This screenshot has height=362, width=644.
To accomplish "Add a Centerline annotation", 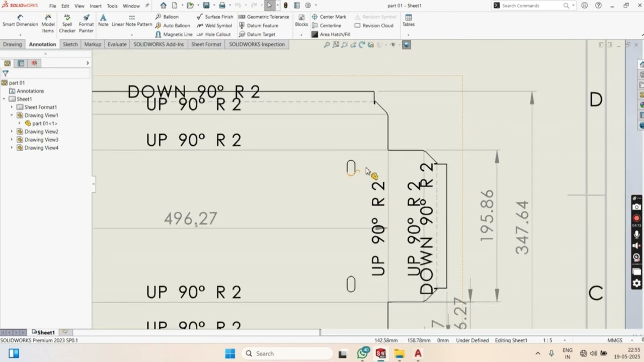I will pyautogui.click(x=326, y=26).
